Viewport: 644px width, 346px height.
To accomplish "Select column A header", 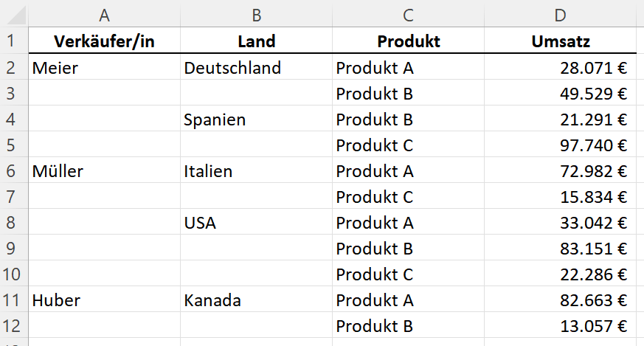I will 104,15.
